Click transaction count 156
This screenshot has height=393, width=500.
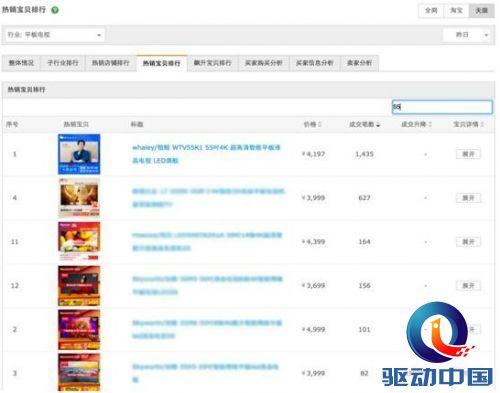click(364, 285)
